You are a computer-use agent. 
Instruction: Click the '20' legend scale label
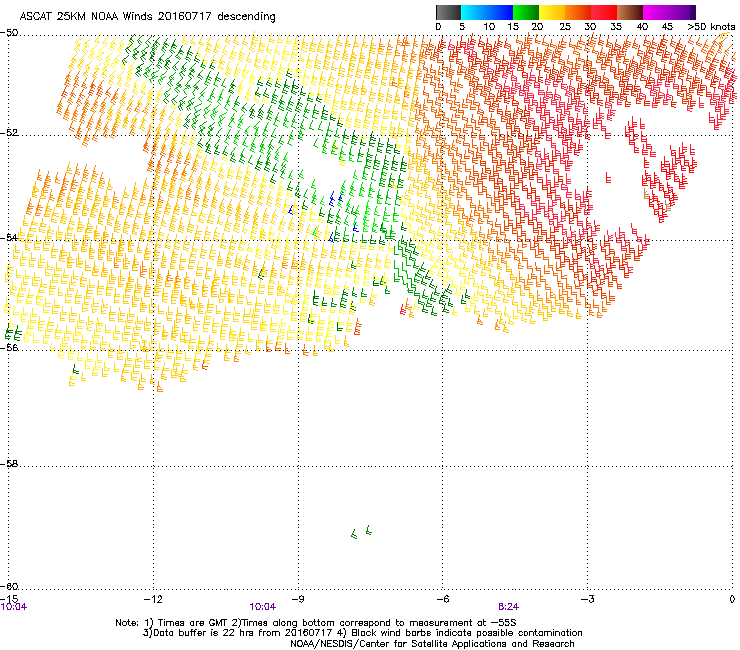538,27
